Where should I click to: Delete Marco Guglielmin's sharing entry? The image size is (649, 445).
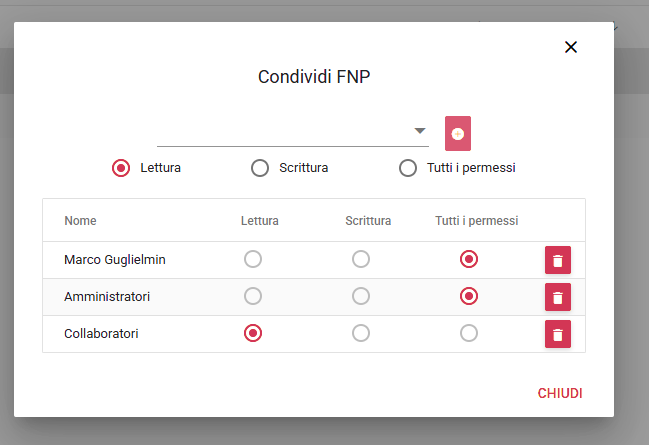click(x=558, y=260)
